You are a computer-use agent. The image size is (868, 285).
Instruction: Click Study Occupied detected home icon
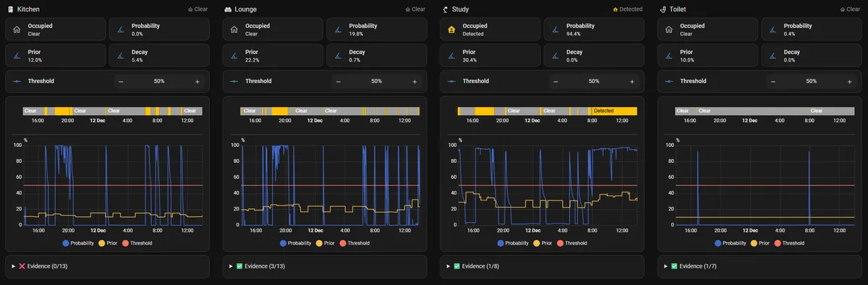pyautogui.click(x=451, y=30)
